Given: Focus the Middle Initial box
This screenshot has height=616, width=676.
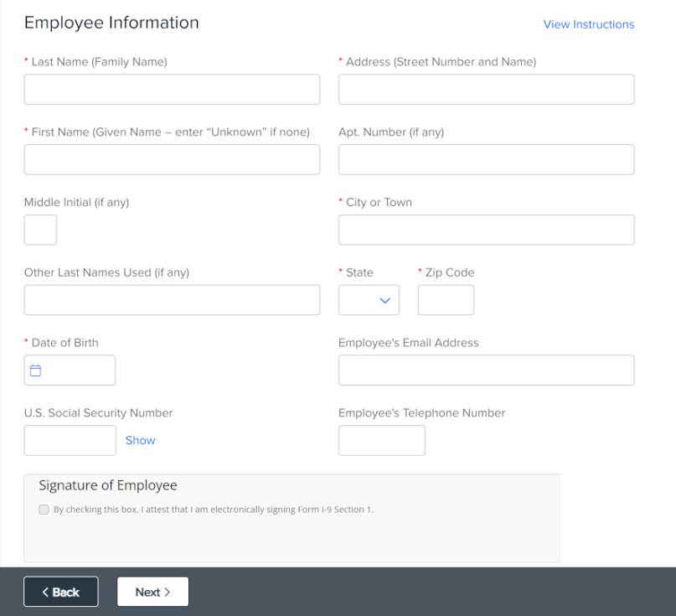Looking at the screenshot, I should 40,229.
